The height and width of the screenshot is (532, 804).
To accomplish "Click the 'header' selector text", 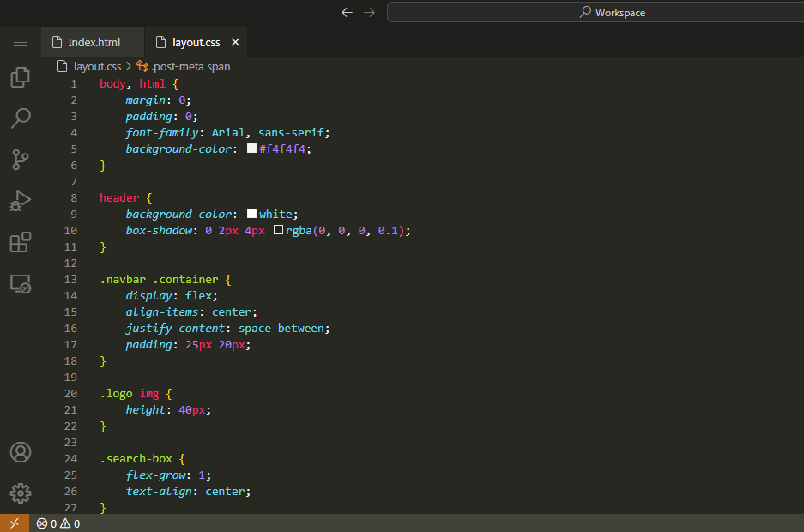I will pyautogui.click(x=119, y=198).
